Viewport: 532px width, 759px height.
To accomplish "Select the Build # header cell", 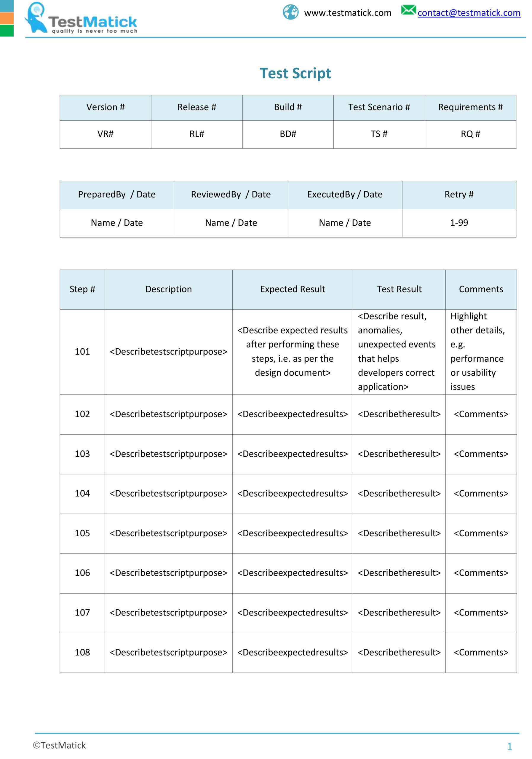I will (288, 107).
